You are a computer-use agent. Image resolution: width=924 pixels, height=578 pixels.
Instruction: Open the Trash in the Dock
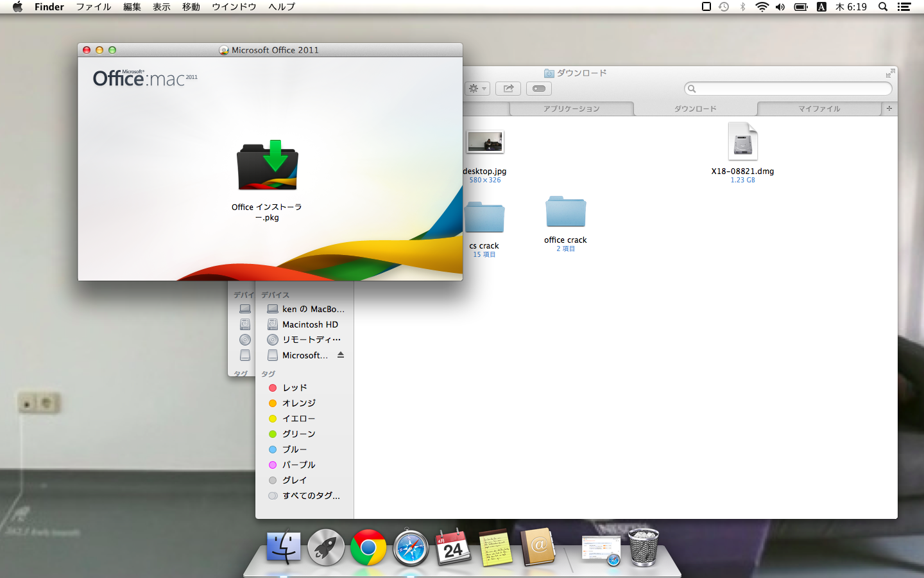click(x=644, y=547)
